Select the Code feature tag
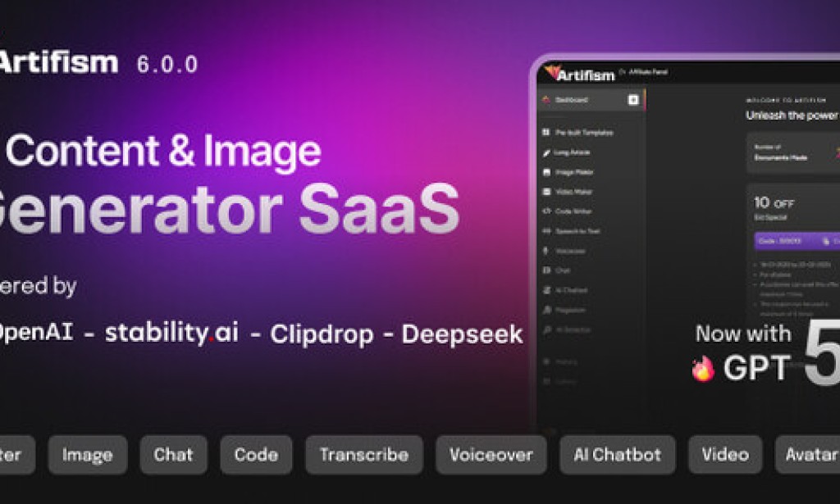840x504 pixels. tap(256, 455)
